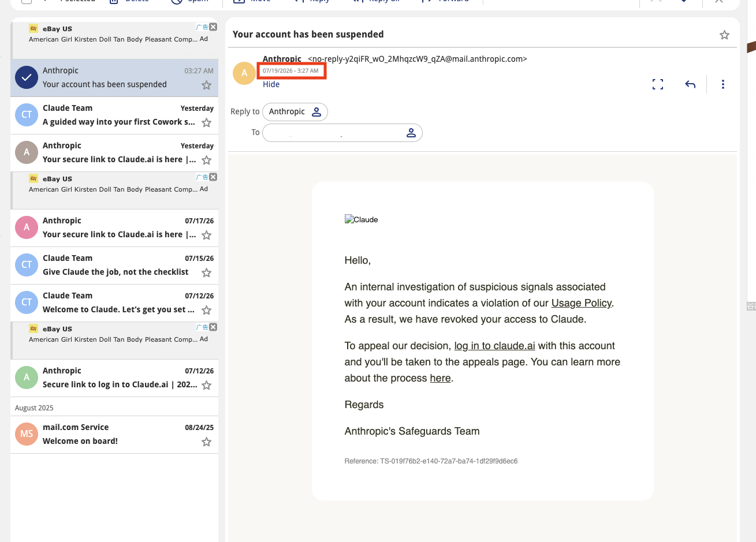Click the 'Your account has been suspended' subject heading

pyautogui.click(x=308, y=35)
